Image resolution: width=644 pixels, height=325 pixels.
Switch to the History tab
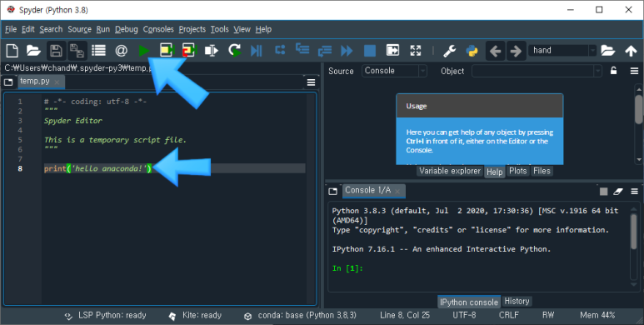tap(517, 301)
